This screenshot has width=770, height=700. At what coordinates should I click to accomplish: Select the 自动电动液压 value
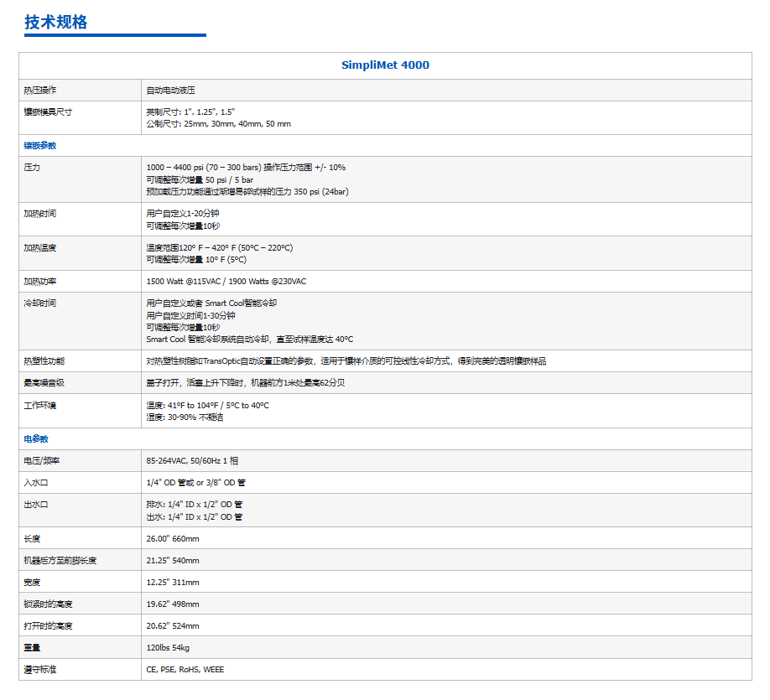(x=170, y=91)
